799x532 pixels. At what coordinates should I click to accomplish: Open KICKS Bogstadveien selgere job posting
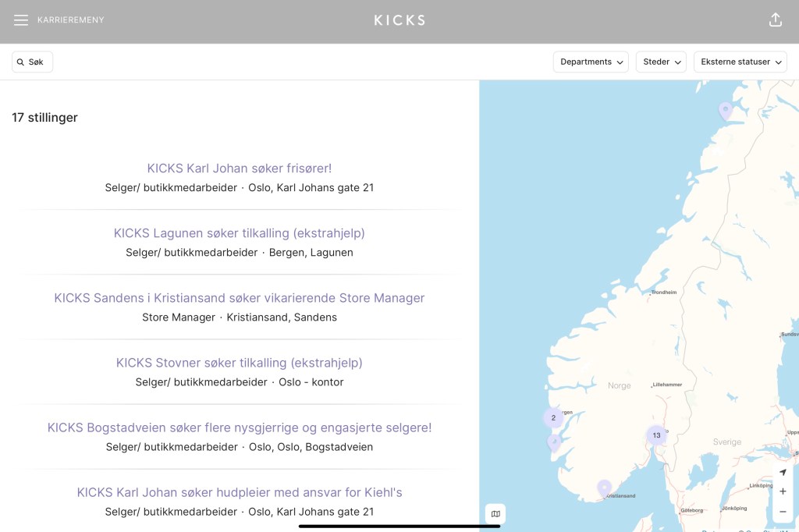[240, 427]
